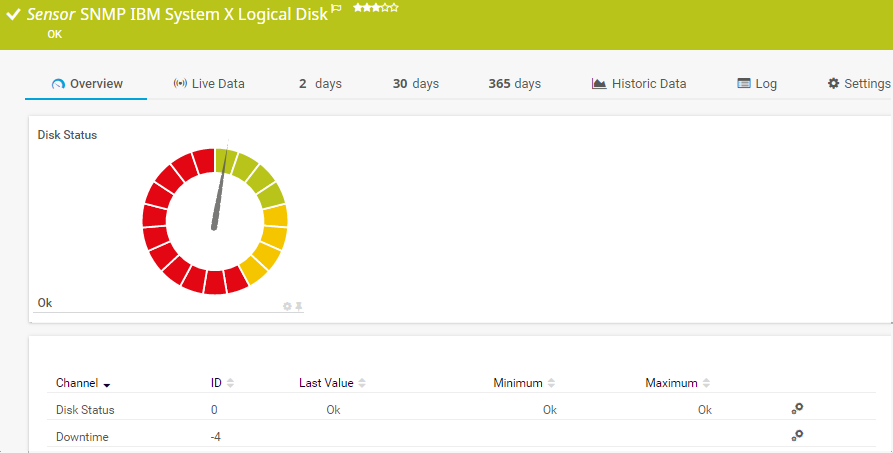
Task: Select the 30 days tab
Action: point(415,84)
